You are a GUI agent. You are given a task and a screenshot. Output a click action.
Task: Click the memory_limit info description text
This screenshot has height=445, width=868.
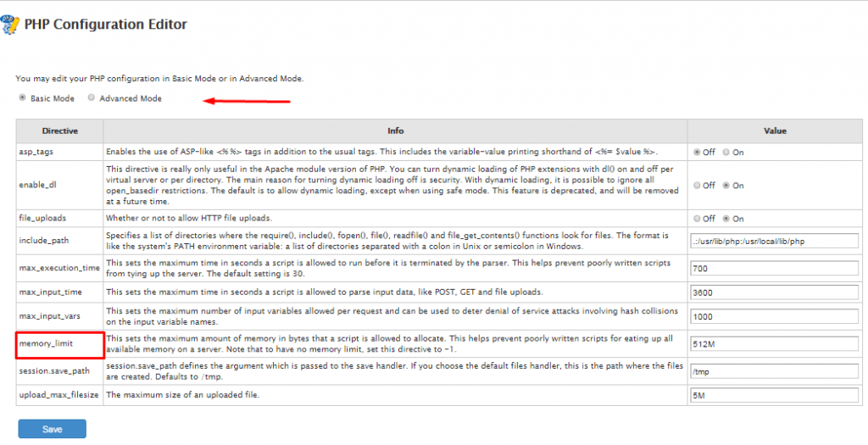[x=389, y=344]
